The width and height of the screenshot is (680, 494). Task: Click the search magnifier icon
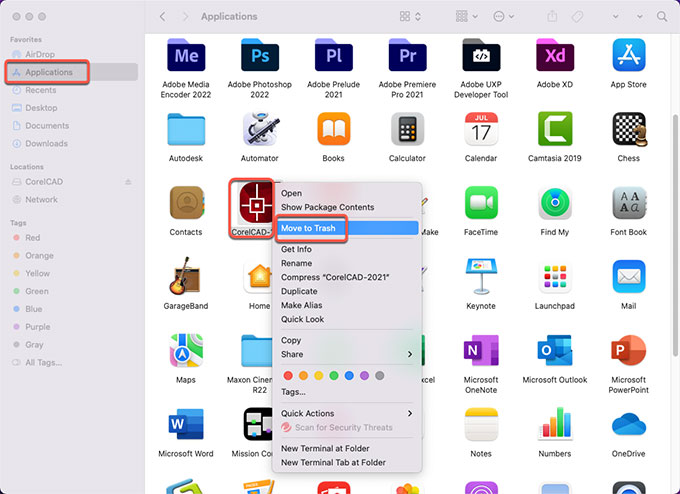(662, 16)
